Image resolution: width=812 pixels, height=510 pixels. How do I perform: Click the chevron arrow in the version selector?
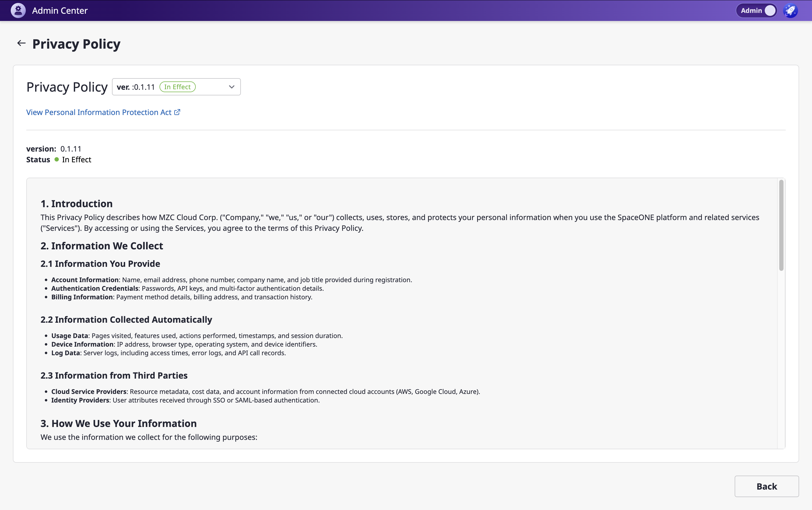click(x=231, y=87)
